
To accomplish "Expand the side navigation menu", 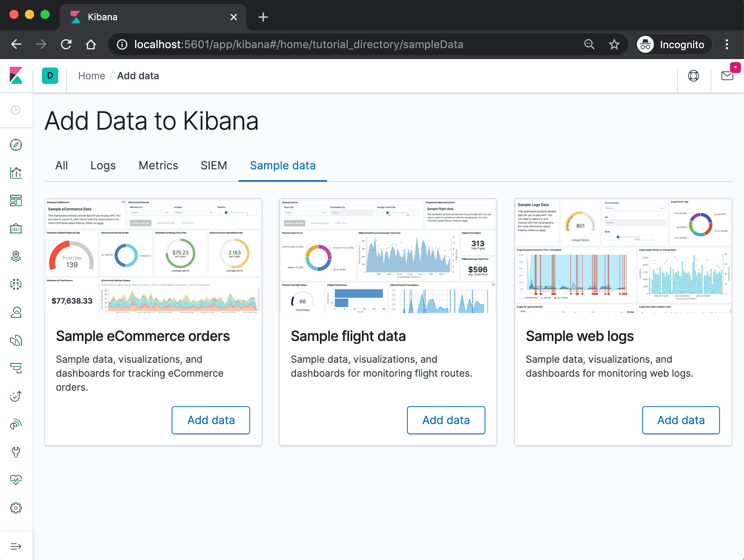I will click(x=16, y=546).
